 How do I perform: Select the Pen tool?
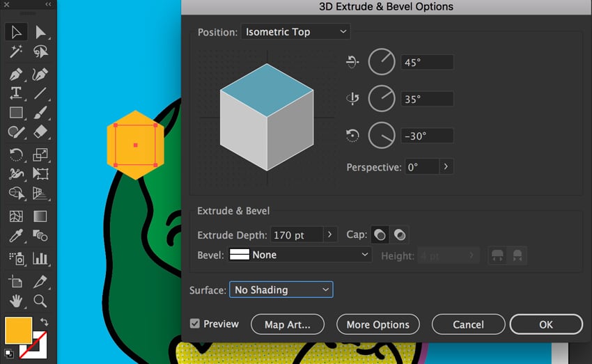point(16,74)
